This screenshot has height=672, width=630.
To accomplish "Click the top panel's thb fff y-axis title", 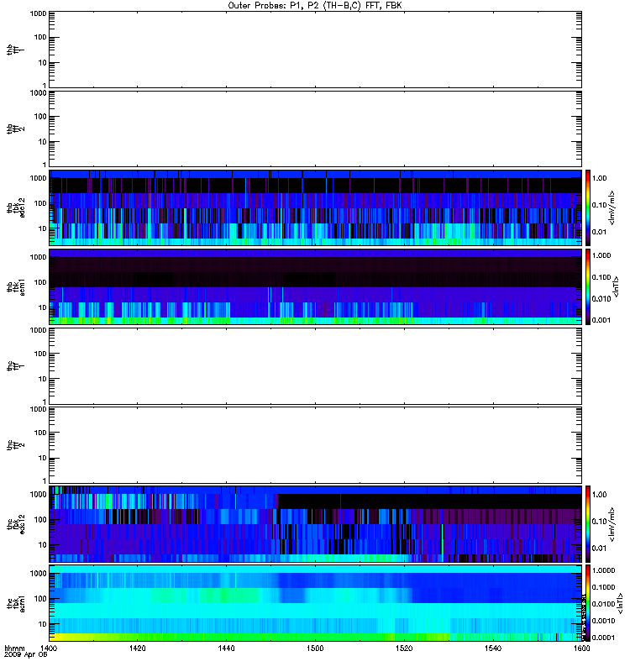I will click(x=16, y=50).
